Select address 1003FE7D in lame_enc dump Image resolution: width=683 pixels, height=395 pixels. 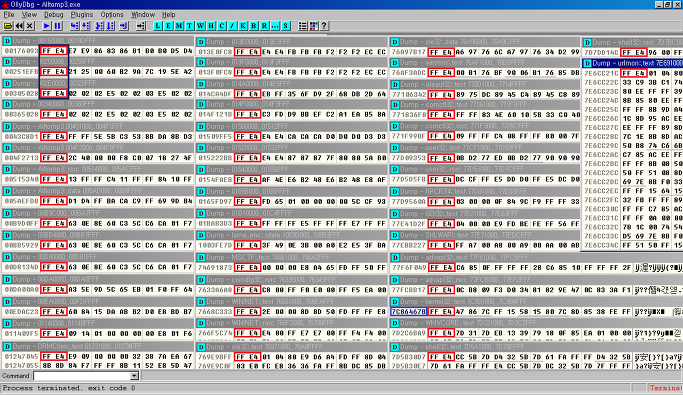[x=215, y=245]
